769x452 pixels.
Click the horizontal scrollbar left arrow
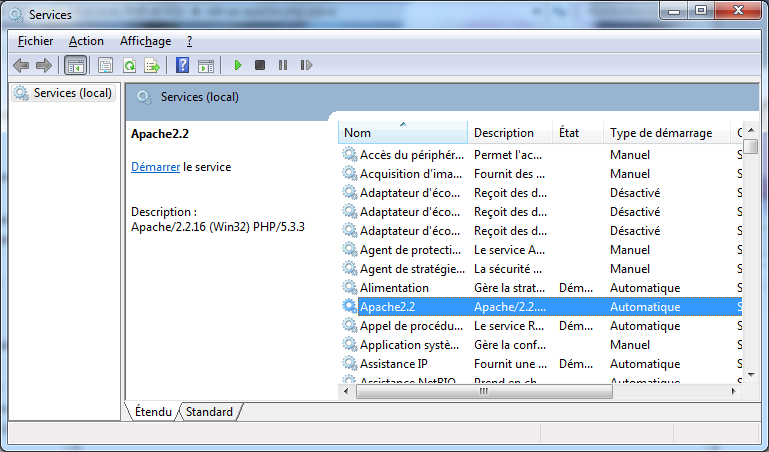(346, 391)
